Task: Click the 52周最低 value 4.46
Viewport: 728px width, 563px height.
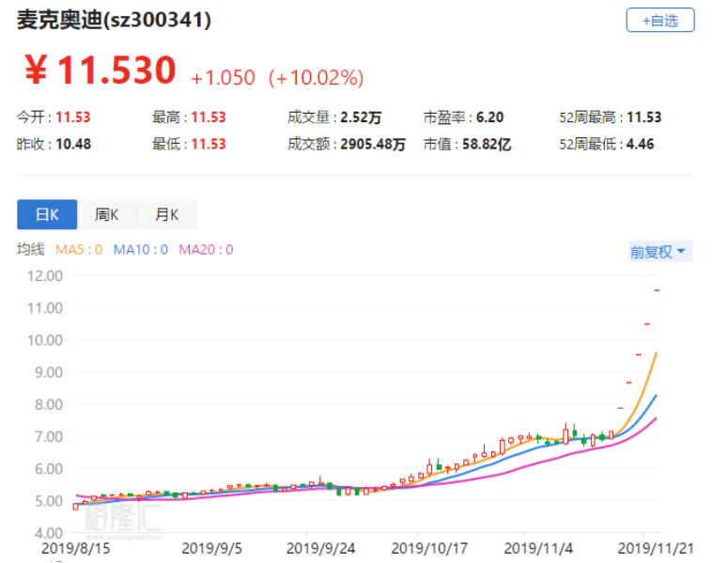Action: [641, 144]
